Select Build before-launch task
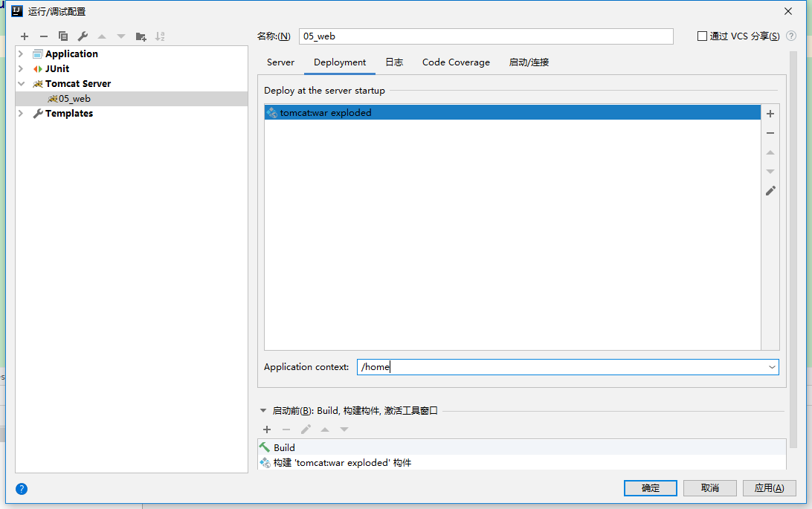Viewport: 812px width, 509px height. tap(521, 447)
